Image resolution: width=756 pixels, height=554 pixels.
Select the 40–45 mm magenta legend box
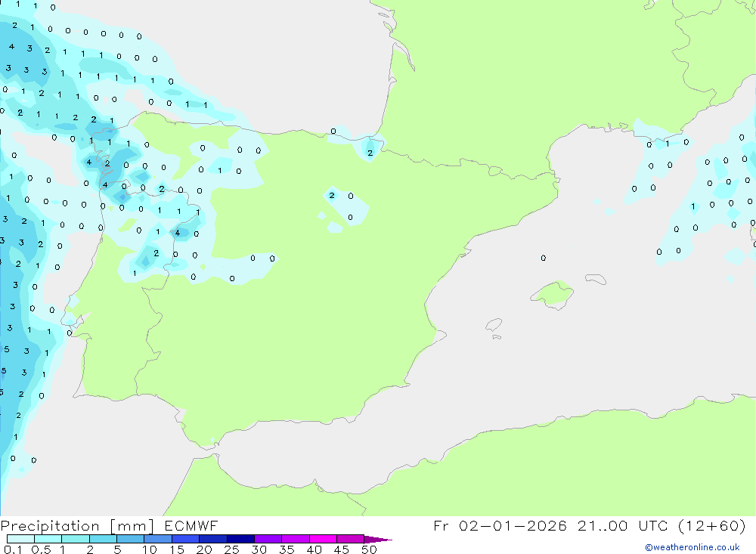(323, 539)
